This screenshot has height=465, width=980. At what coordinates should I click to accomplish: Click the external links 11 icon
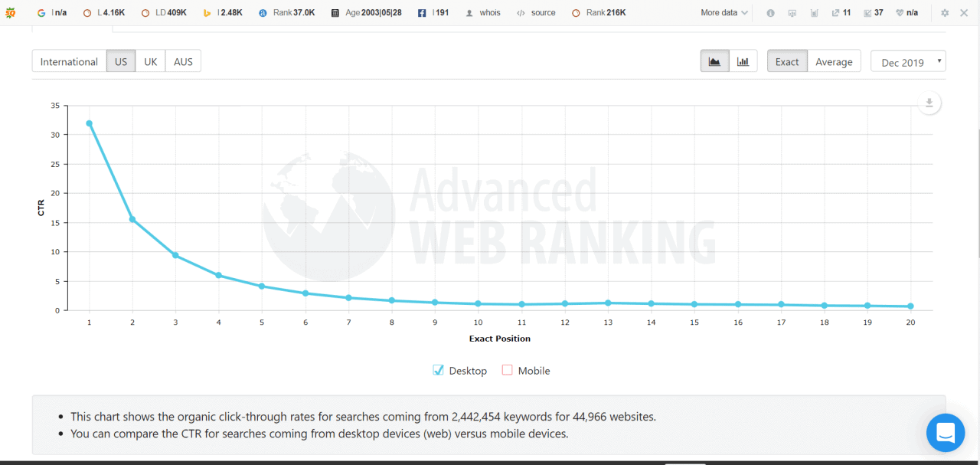841,13
